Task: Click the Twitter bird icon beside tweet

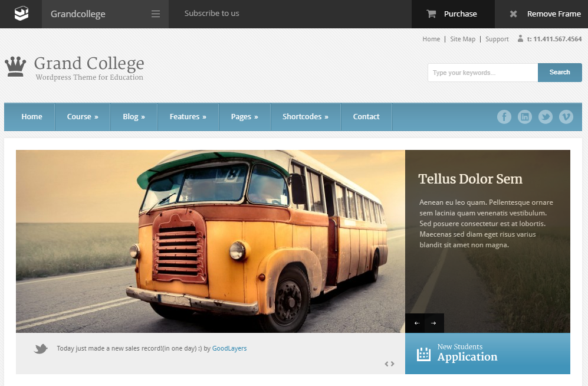Action: [41, 348]
